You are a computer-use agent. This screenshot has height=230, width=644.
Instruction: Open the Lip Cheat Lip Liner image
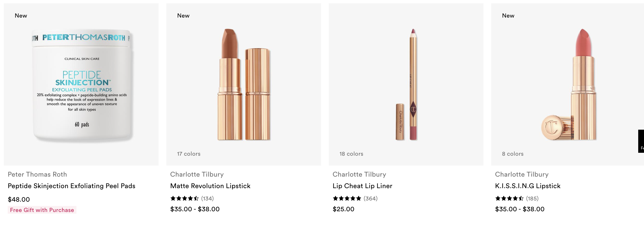point(406,84)
